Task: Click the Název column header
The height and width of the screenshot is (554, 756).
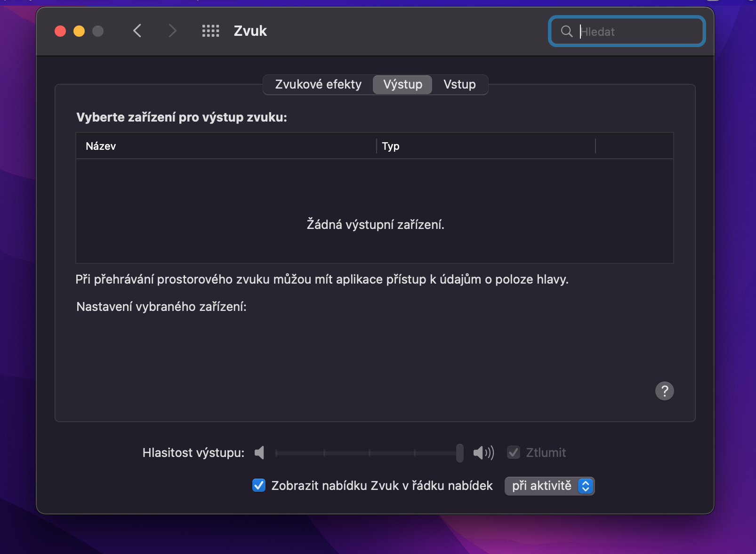Action: tap(101, 146)
